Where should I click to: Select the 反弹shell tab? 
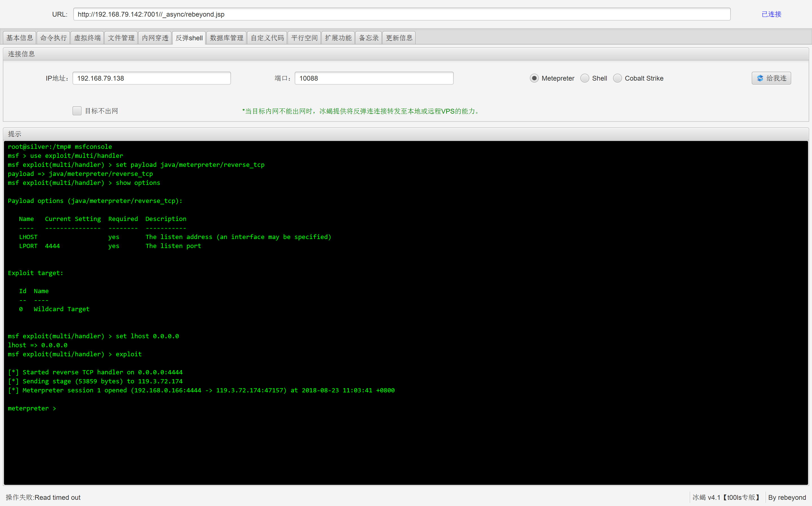pyautogui.click(x=189, y=38)
